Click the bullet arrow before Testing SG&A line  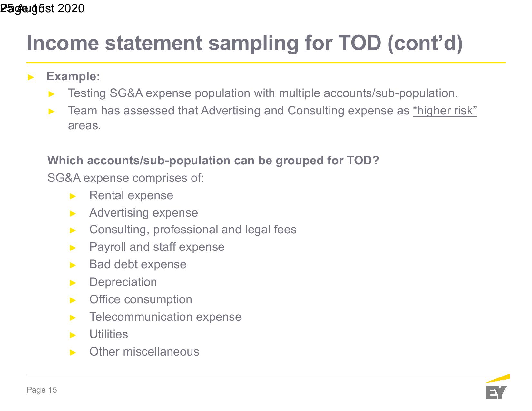click(52, 94)
